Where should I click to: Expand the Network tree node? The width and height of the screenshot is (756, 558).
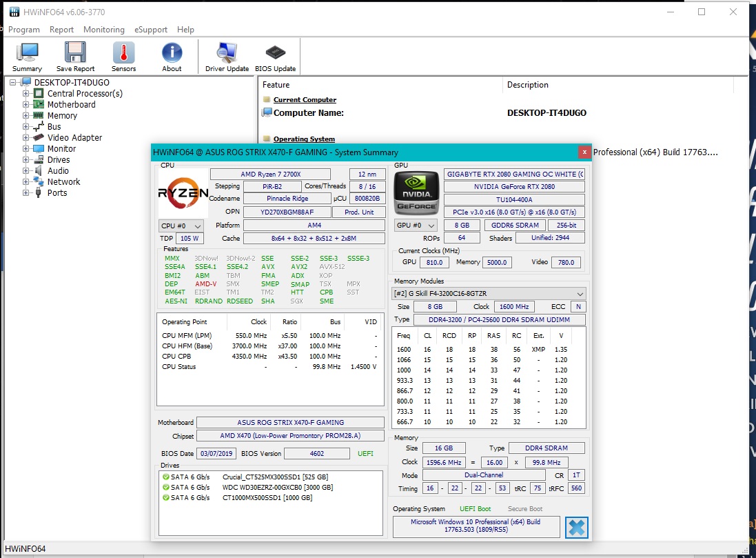pos(25,182)
